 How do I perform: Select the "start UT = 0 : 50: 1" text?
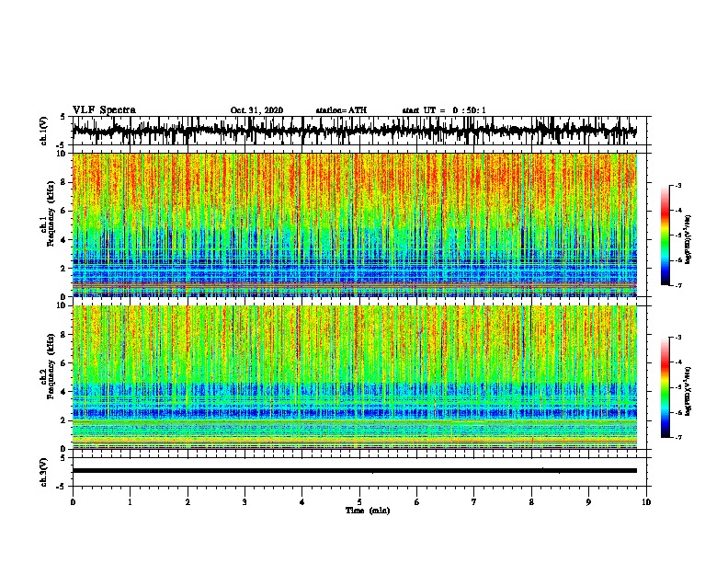[x=444, y=110]
